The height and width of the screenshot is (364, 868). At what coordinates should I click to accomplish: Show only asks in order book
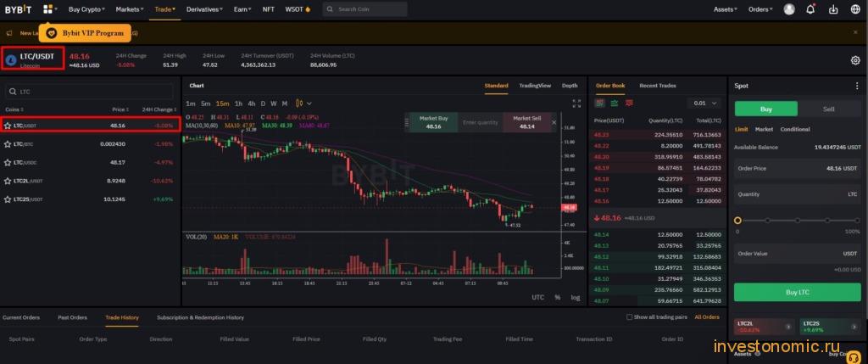[x=629, y=103]
